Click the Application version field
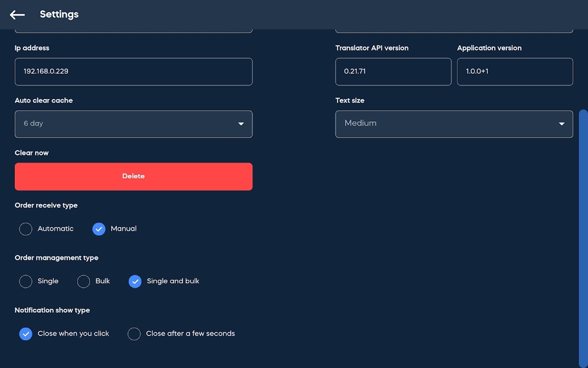Screen dimensions: 588x368 click(x=514, y=72)
